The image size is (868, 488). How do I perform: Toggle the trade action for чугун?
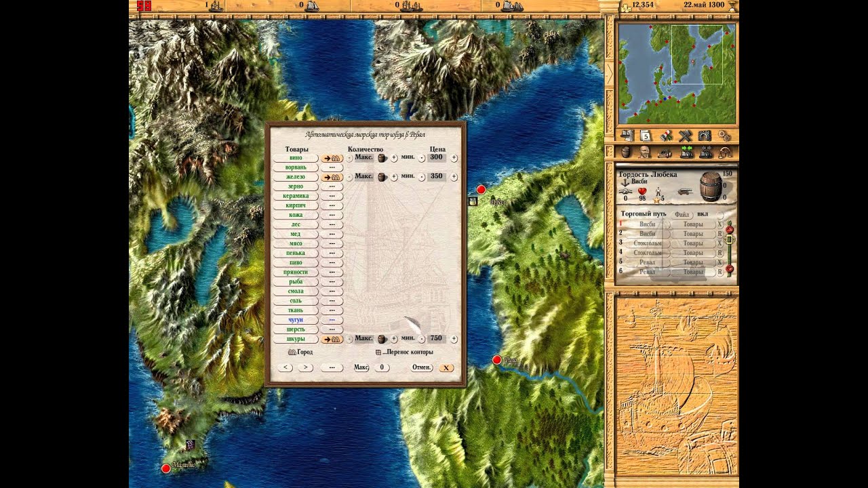[x=332, y=319]
